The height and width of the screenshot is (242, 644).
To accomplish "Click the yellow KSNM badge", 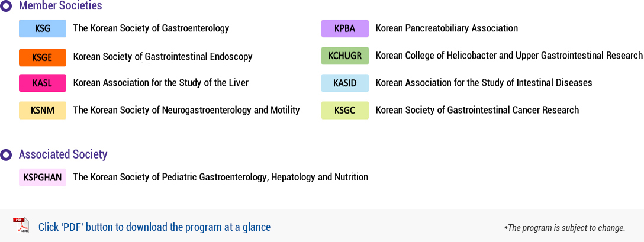I will click(43, 110).
